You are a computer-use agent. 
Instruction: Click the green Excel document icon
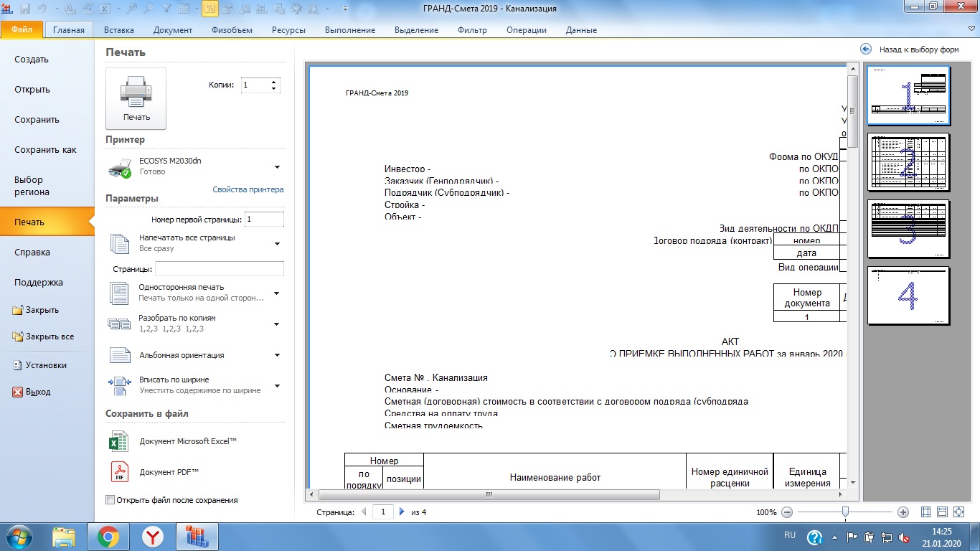(x=118, y=441)
